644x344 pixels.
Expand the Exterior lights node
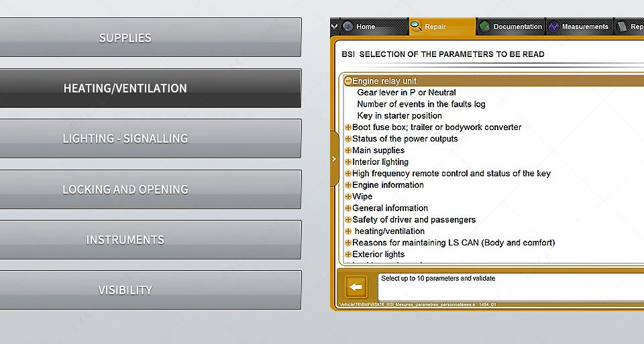click(348, 254)
